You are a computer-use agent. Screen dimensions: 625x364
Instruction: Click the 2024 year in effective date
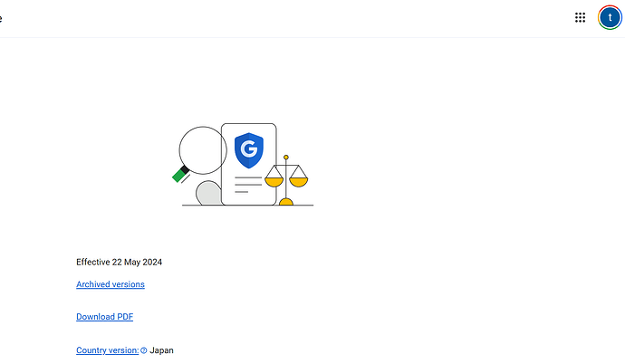[x=152, y=262]
